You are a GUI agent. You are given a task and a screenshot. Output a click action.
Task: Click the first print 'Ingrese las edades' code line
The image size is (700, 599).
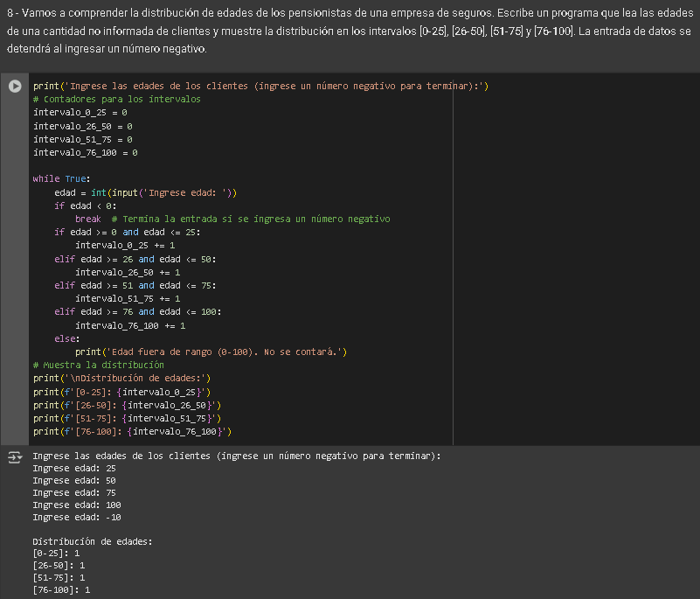pyautogui.click(x=261, y=86)
